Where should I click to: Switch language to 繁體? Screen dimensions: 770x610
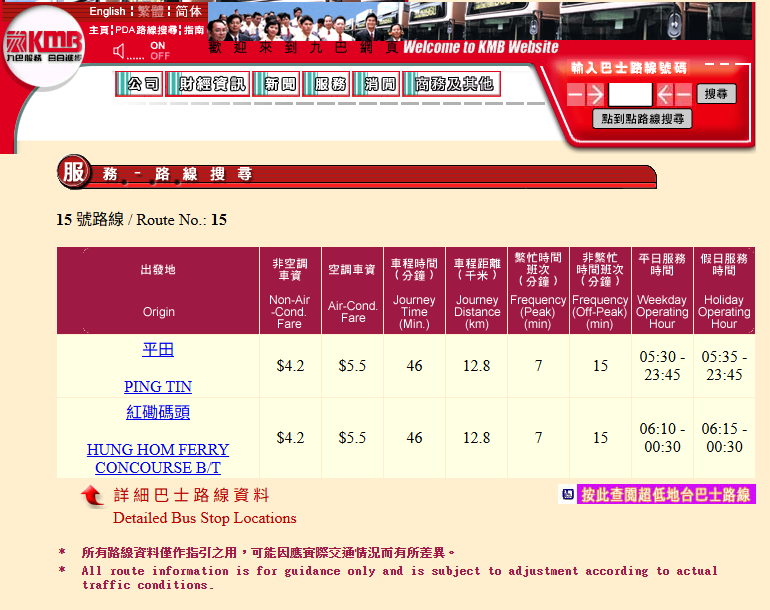(x=150, y=11)
